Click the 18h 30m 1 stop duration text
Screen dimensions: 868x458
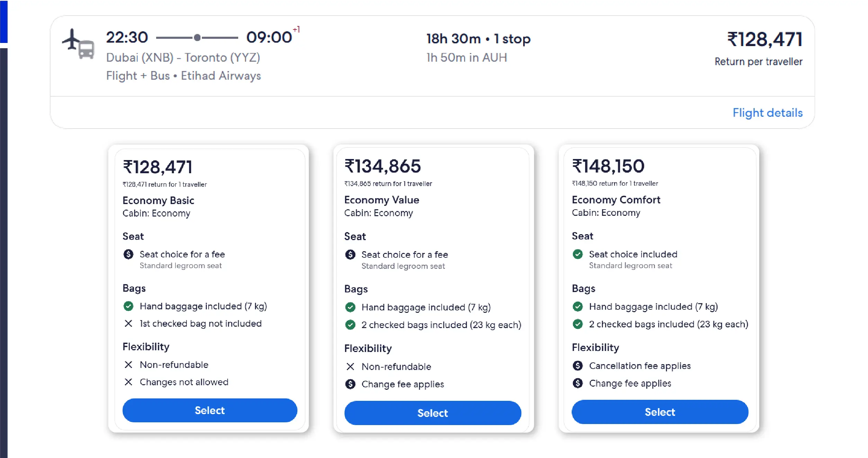coord(478,39)
